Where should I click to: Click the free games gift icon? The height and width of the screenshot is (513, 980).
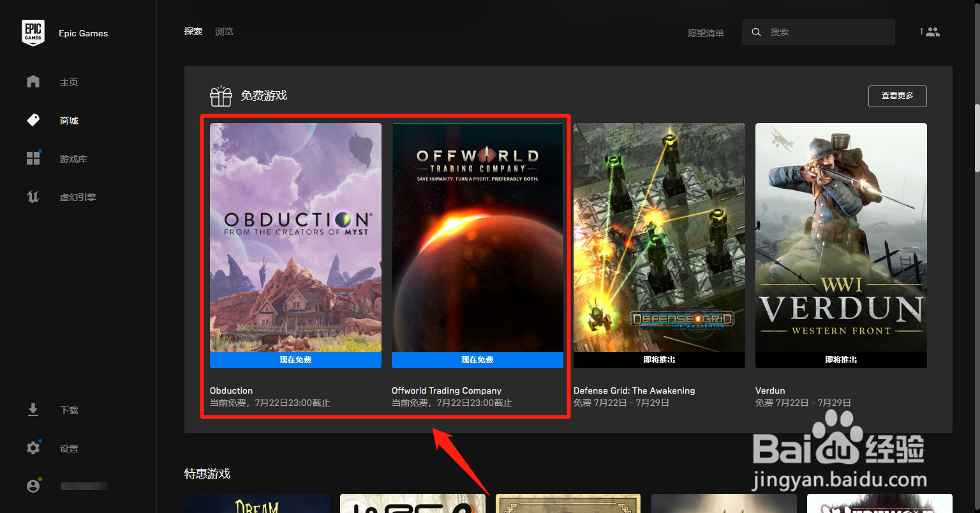[x=221, y=96]
